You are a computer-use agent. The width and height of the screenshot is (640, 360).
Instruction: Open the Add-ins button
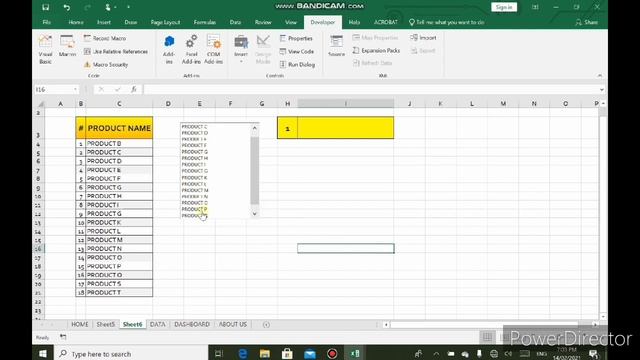(x=169, y=49)
